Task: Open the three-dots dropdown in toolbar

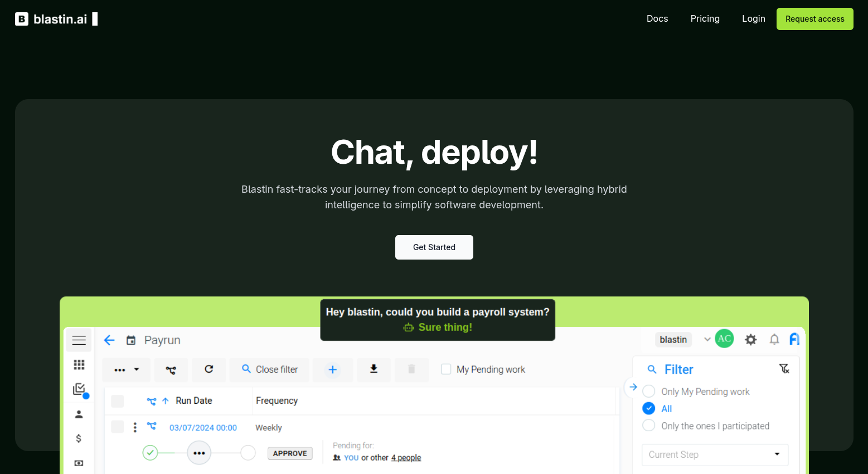Action: (126, 369)
